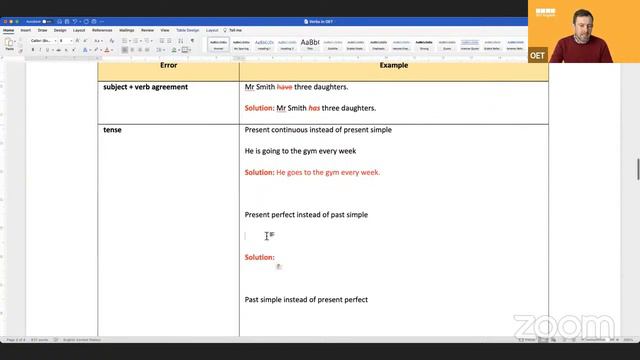The image size is (640, 360).
Task: Click the Bullets list icon
Action: 124,40
